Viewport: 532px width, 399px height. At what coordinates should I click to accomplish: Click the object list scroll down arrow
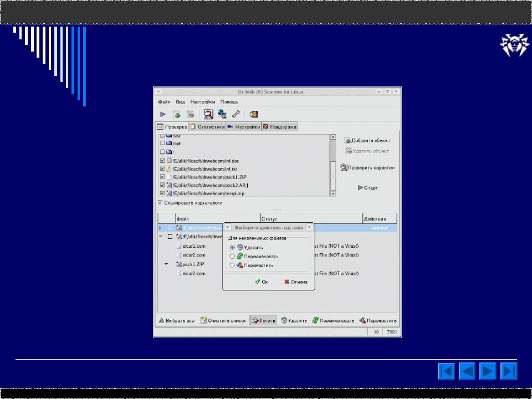pos(333,193)
